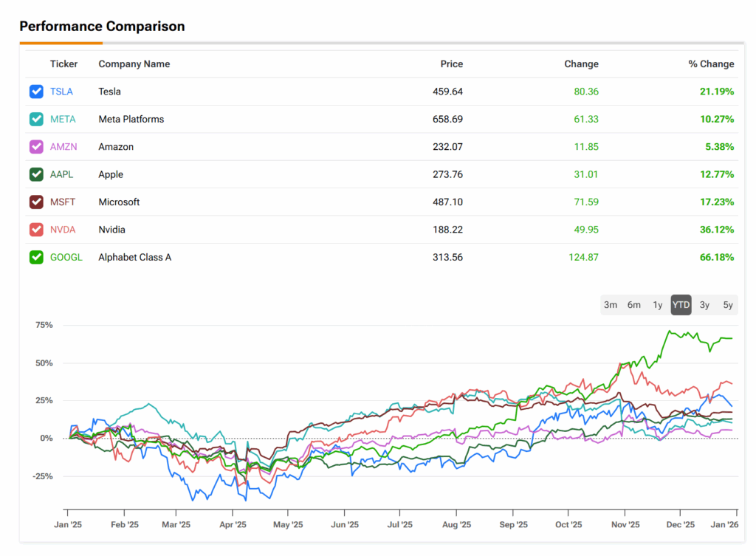Uncheck the TSLA checkbox
This screenshot has height=556, width=756.
[x=36, y=92]
